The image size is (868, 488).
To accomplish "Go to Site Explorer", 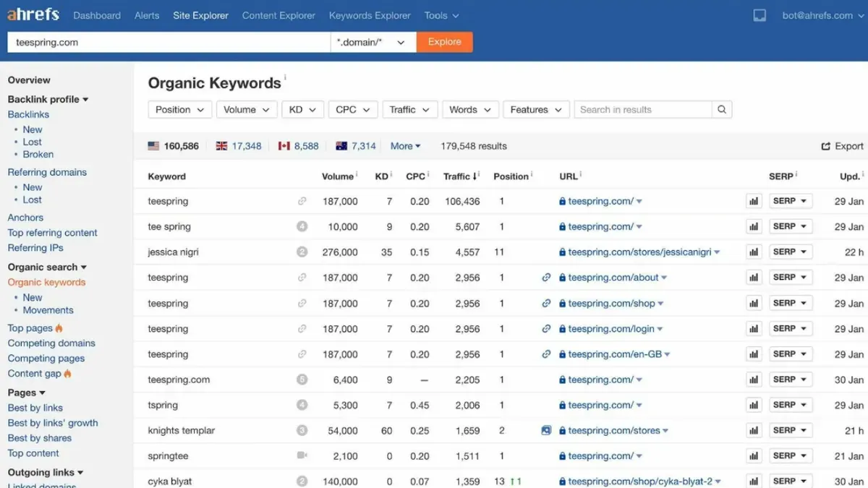I will click(x=200, y=15).
